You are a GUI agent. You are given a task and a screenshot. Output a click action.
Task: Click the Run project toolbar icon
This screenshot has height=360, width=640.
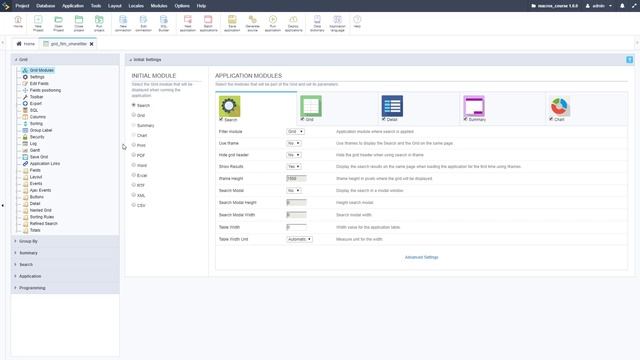[99, 23]
